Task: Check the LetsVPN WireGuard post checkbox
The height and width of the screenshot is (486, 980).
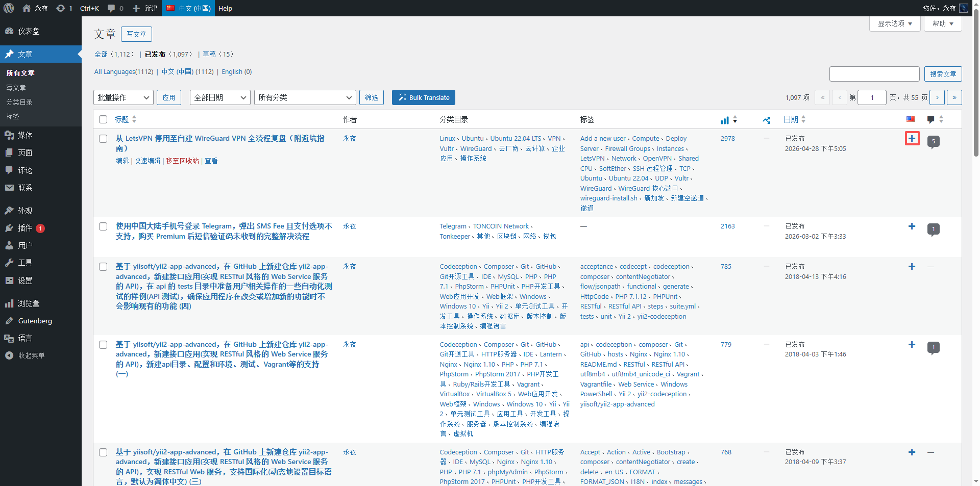Action: tap(103, 139)
